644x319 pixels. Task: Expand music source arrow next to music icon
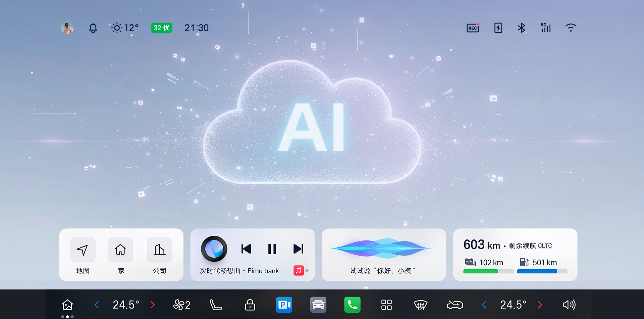[307, 270]
